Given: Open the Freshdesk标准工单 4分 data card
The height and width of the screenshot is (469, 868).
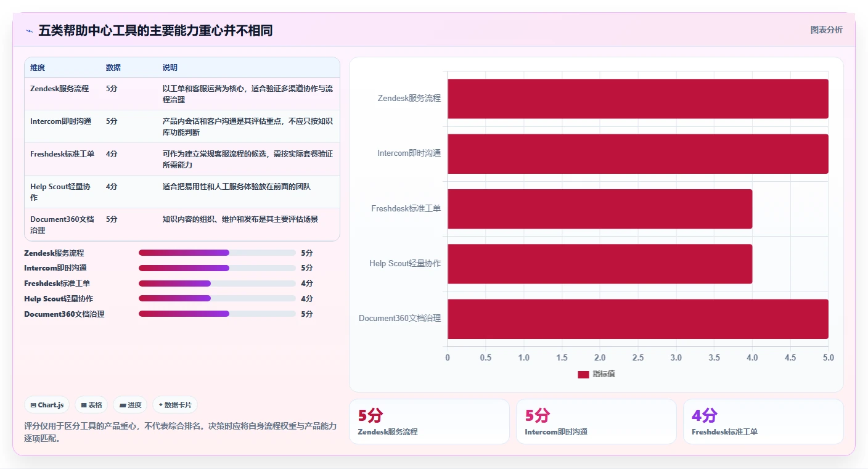Looking at the screenshot, I should [763, 422].
